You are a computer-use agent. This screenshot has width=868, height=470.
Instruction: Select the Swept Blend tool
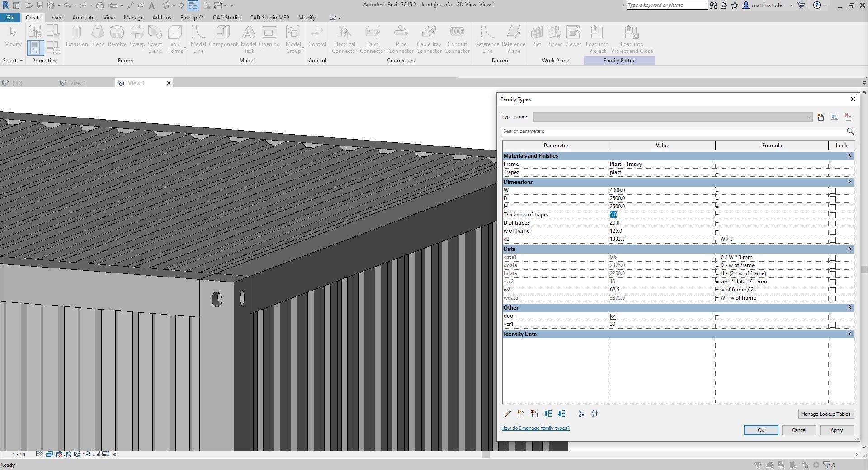tap(155, 39)
